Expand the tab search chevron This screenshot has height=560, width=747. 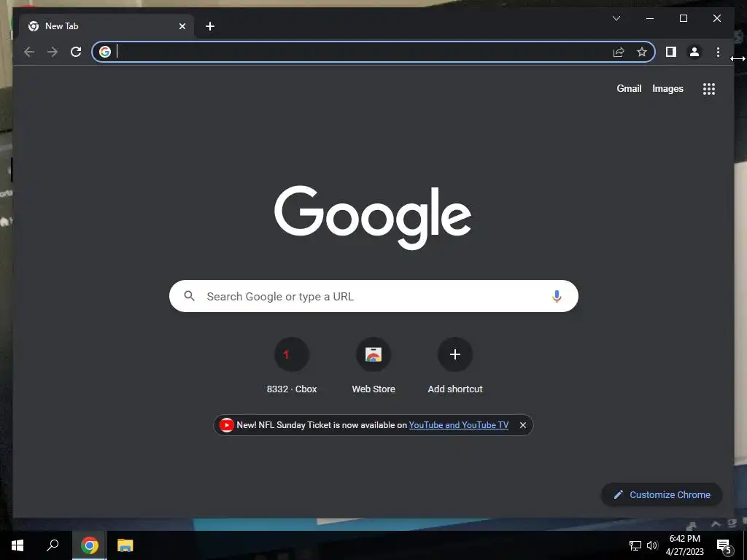coord(616,18)
